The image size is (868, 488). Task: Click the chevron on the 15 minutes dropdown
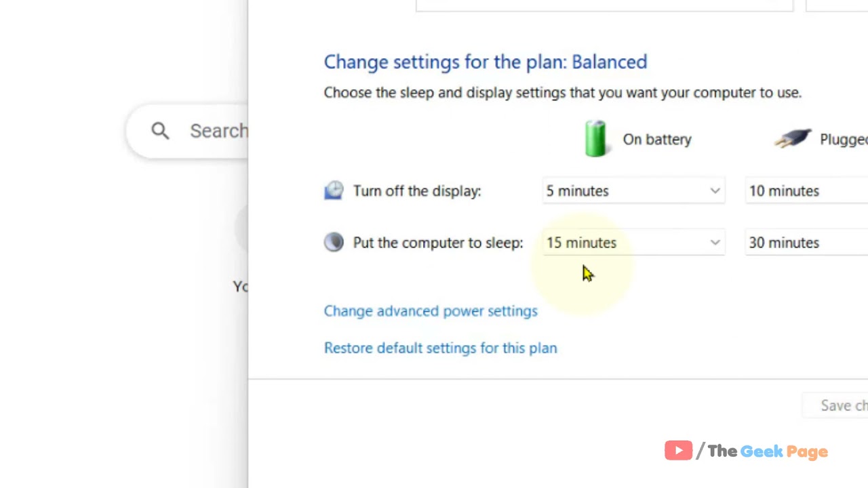(715, 243)
